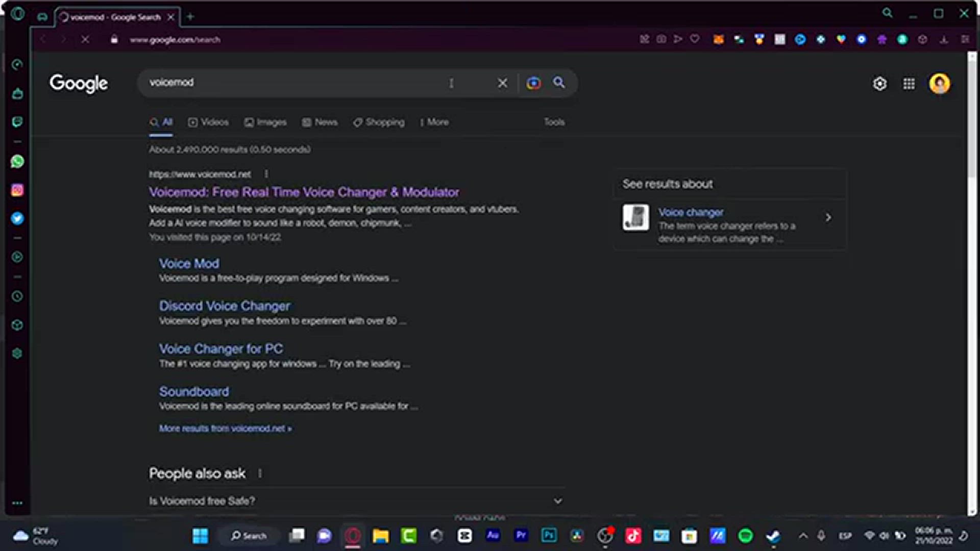The width and height of the screenshot is (980, 551).
Task: Switch to the News tab
Action: click(320, 122)
